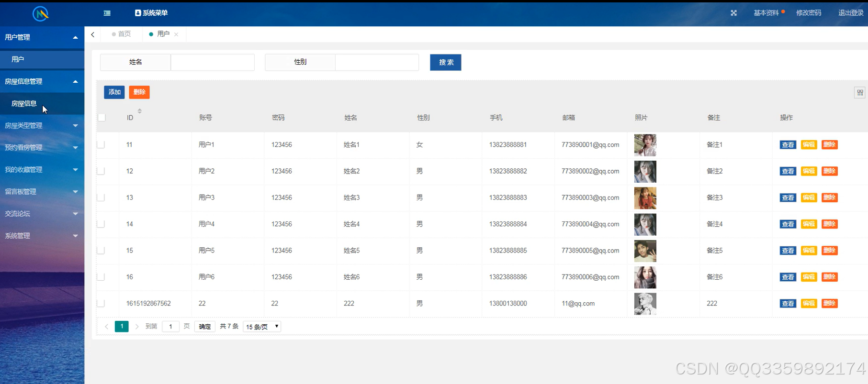Screen dimensions: 868x384
Task: Click email cell 773890001@qq.com
Action: [590, 145]
